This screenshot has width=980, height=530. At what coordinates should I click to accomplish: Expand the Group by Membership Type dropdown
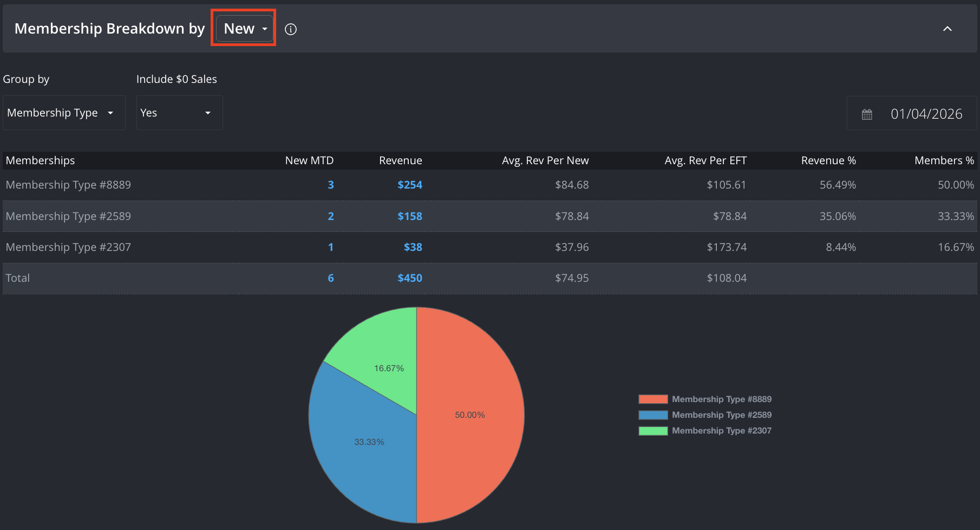(x=64, y=113)
